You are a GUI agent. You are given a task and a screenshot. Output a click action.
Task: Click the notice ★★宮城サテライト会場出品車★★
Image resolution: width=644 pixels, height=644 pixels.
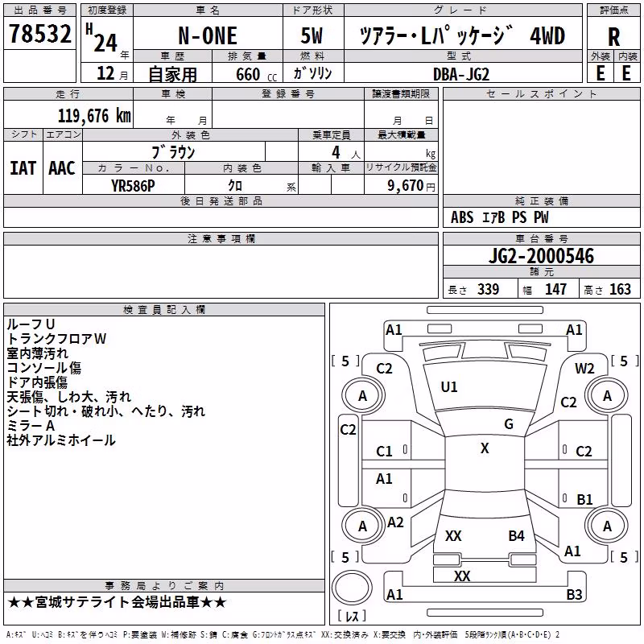pos(117,602)
